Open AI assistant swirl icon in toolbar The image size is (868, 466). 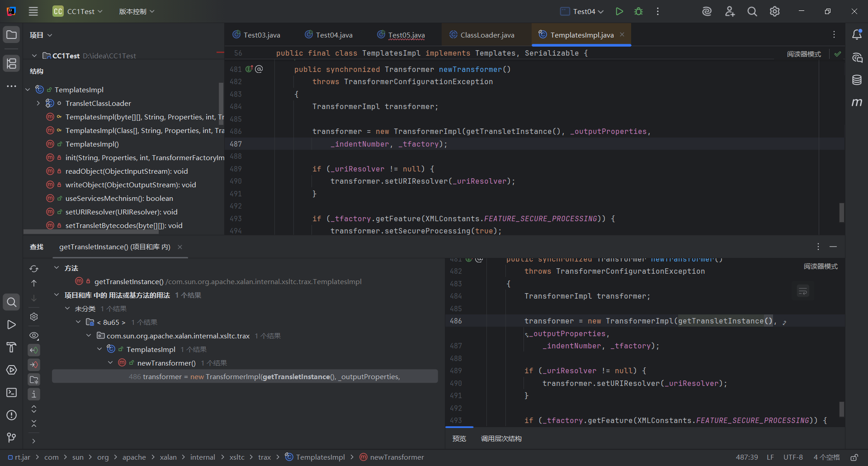pyautogui.click(x=707, y=11)
